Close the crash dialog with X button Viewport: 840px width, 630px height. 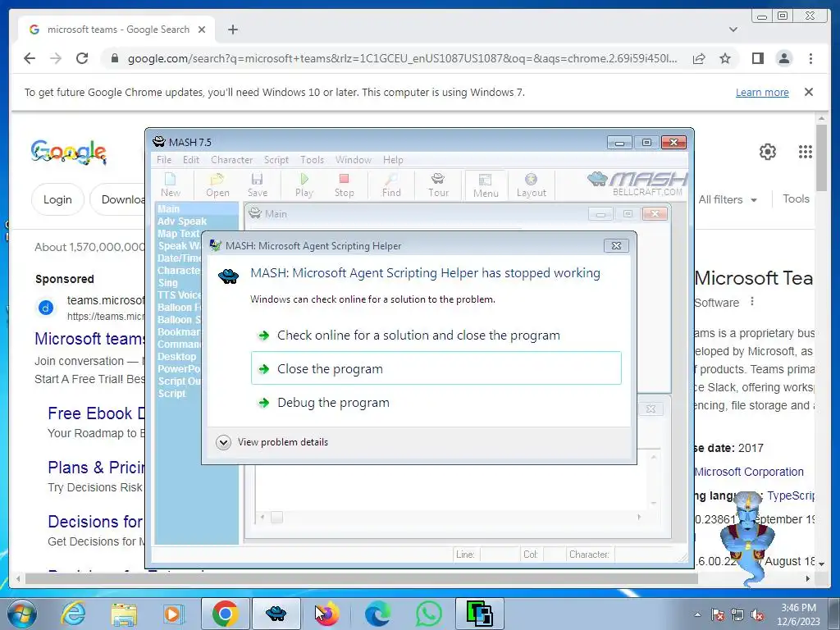click(616, 246)
